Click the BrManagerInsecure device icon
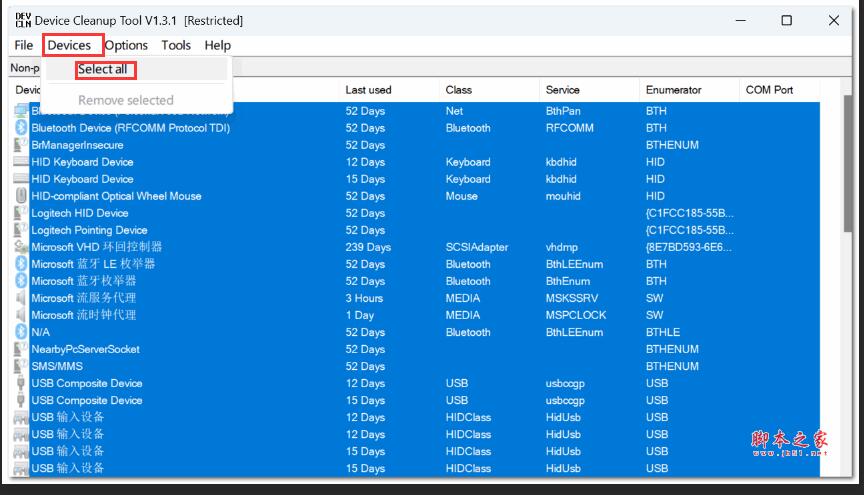This screenshot has width=864, height=495. 21,145
